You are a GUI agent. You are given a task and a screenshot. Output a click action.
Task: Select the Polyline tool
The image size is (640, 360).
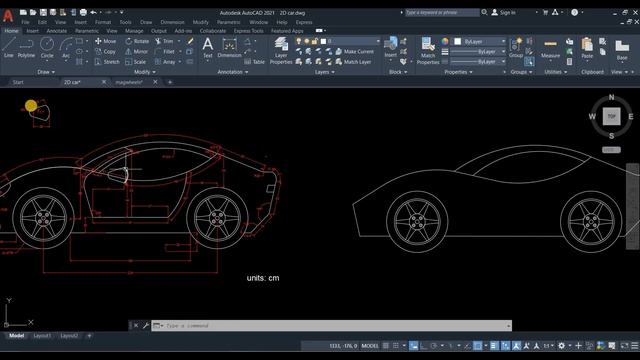pos(26,47)
